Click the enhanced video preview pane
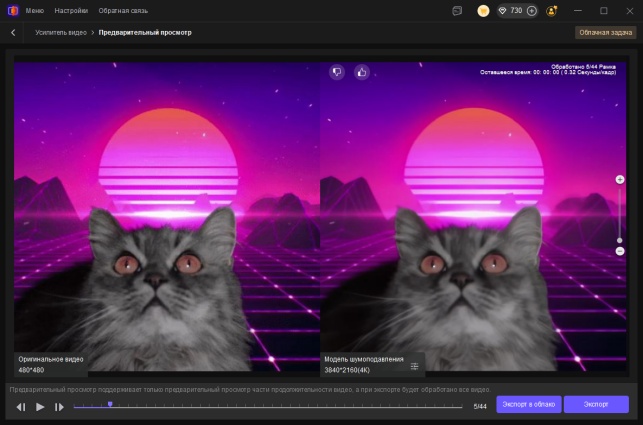Image resolution: width=643 pixels, height=425 pixels. [x=473, y=217]
